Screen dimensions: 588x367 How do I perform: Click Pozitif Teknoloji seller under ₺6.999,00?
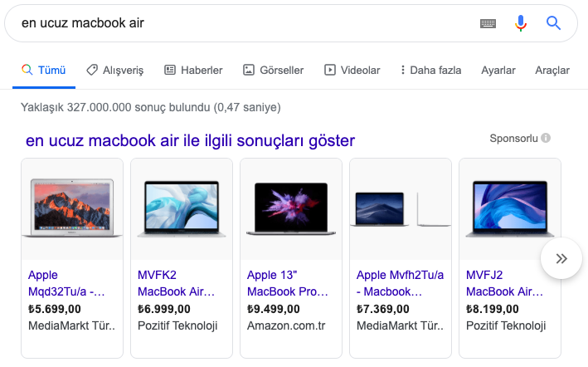tap(177, 325)
